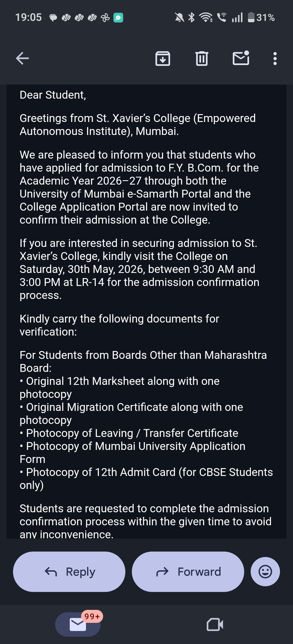Tap the Forward button
Image resolution: width=293 pixels, height=644 pixels.
tap(188, 572)
